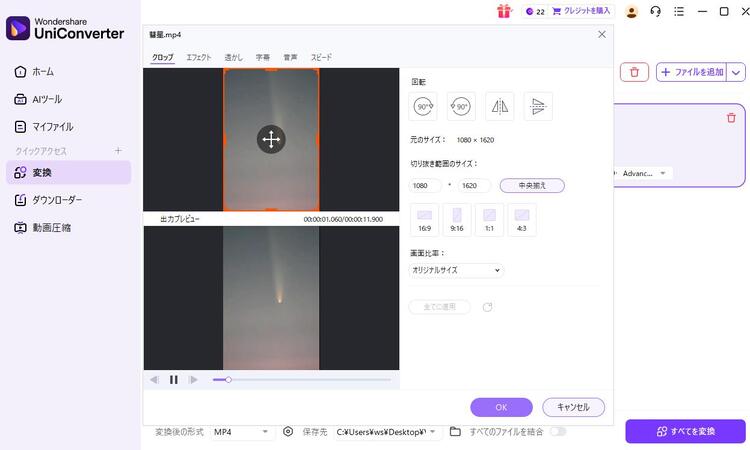Open マイファイル in the sidebar

pyautogui.click(x=68, y=127)
